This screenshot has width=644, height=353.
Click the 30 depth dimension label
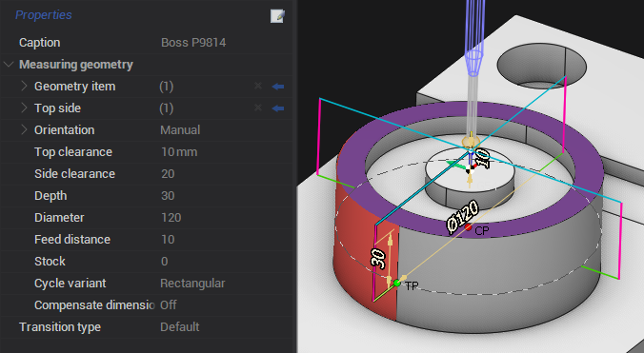[x=378, y=259]
